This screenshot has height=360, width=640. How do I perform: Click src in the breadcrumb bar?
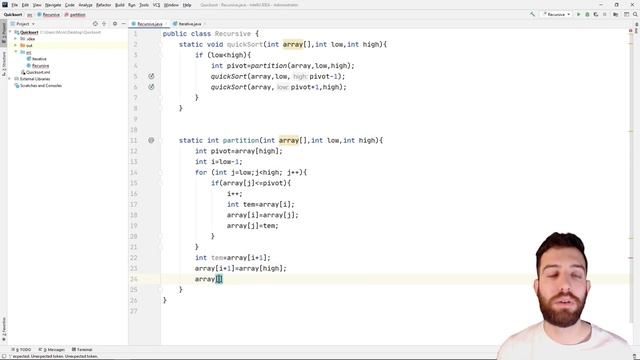[x=29, y=14]
